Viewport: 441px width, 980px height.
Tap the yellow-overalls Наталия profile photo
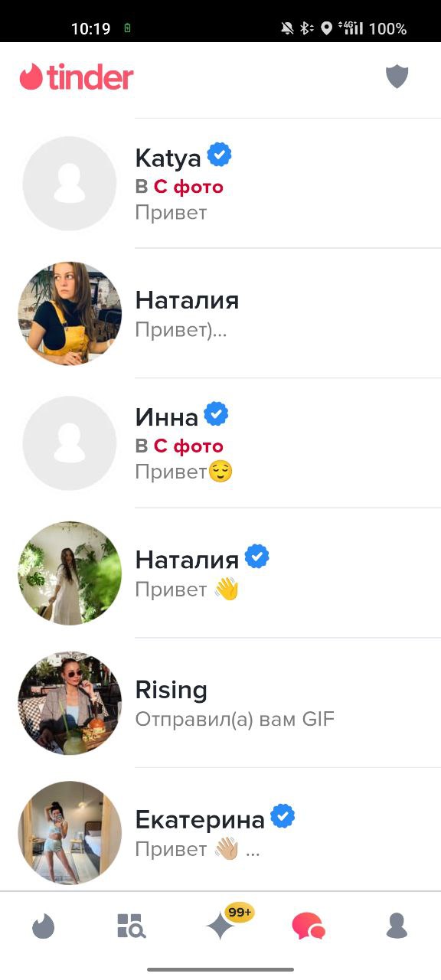[70, 313]
